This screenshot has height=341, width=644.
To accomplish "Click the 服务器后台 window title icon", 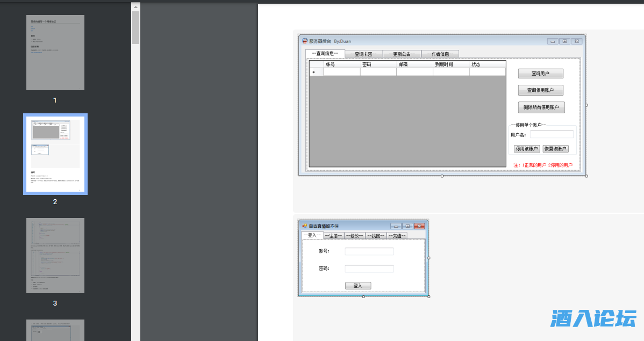I will tap(305, 41).
